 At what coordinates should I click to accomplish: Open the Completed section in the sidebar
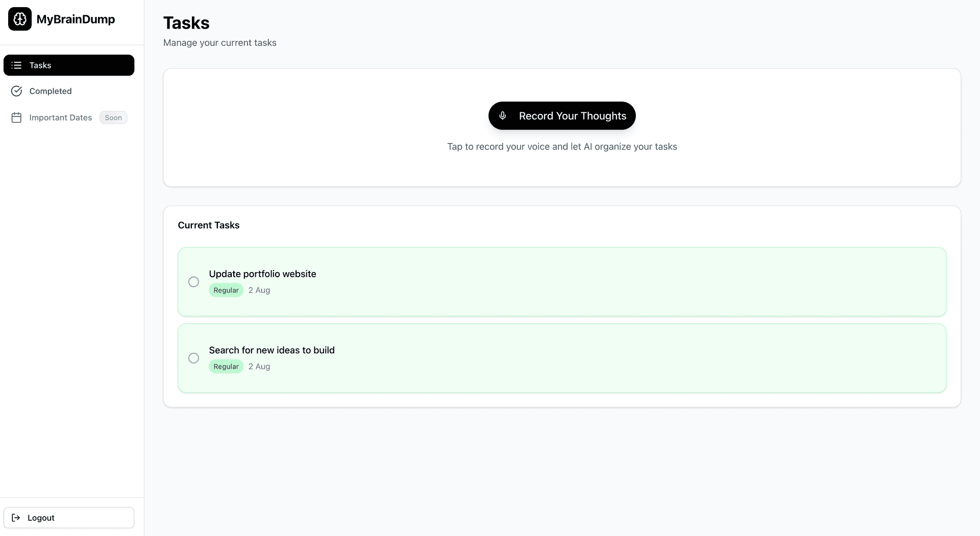(x=51, y=91)
